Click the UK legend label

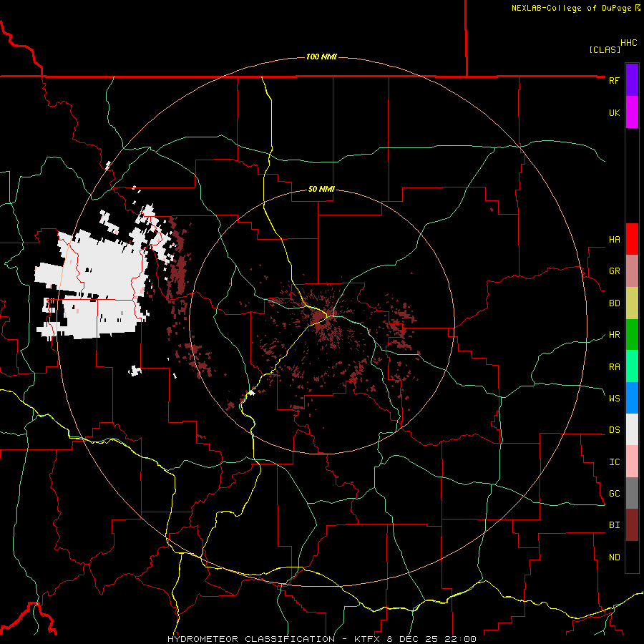614,112
